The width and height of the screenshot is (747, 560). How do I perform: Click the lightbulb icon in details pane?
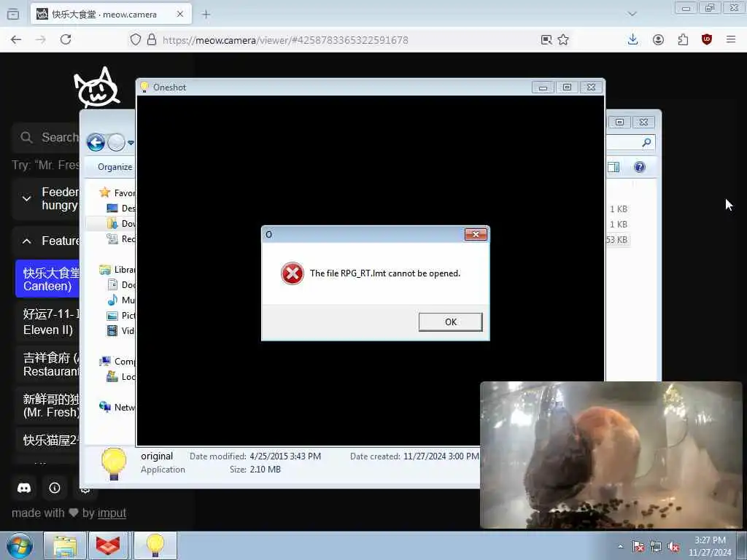114,463
